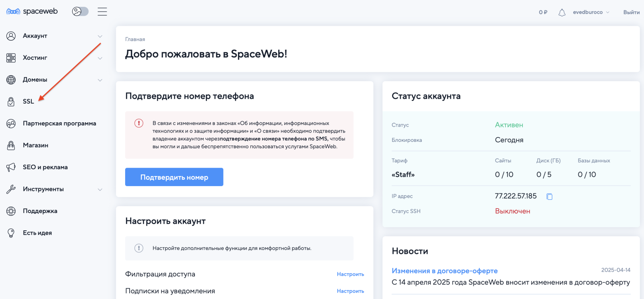Click the Домены globe icon
Screen dimensions: 644x299
pyautogui.click(x=11, y=80)
